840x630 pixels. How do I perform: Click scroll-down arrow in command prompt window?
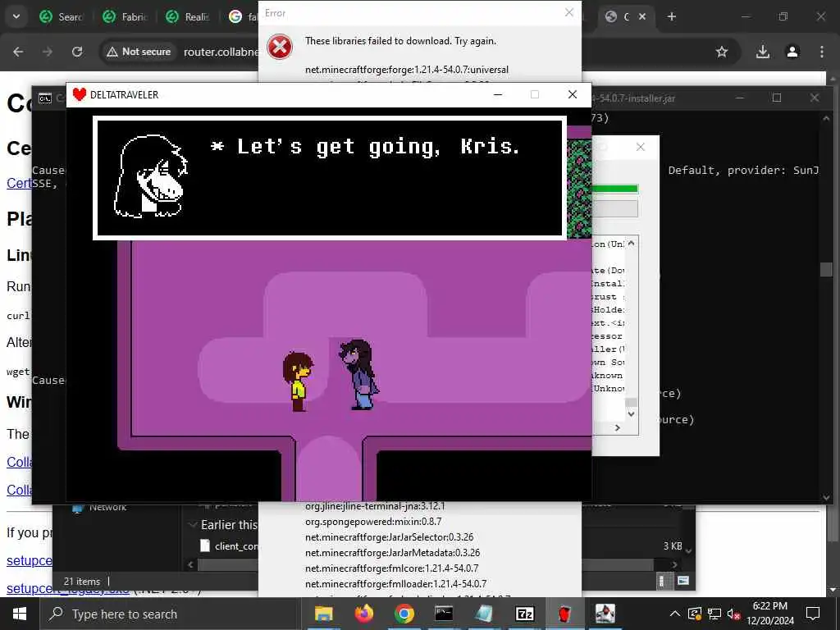point(826,497)
